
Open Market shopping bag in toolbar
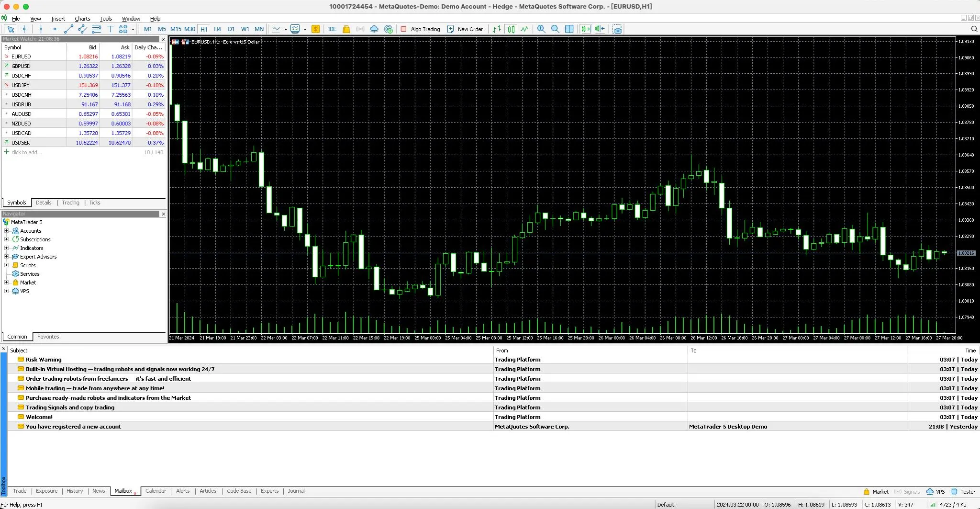(x=346, y=29)
